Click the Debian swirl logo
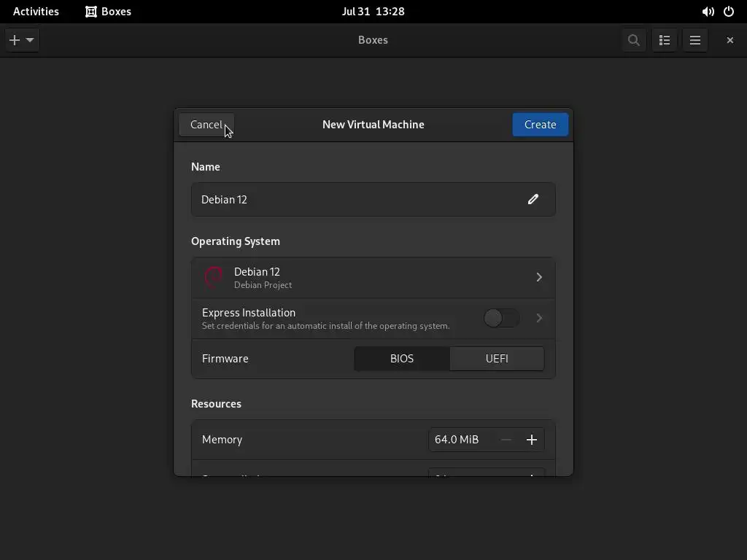 click(214, 278)
